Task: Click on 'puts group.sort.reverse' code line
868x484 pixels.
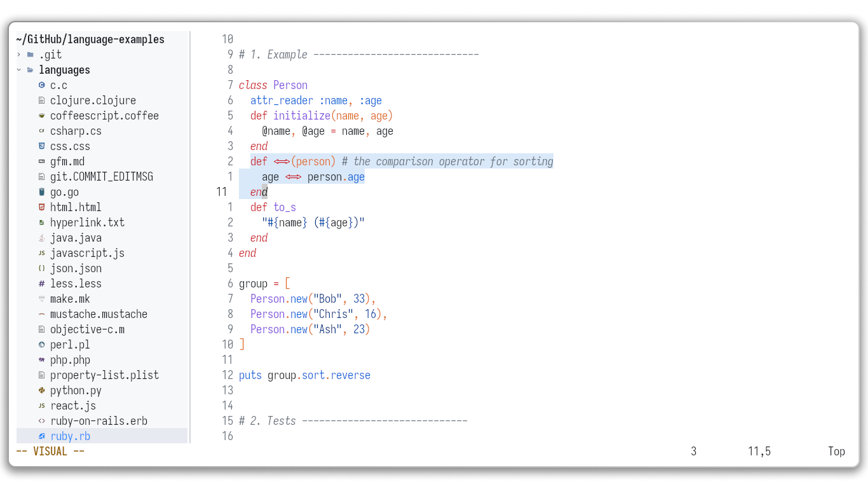Action: (304, 375)
